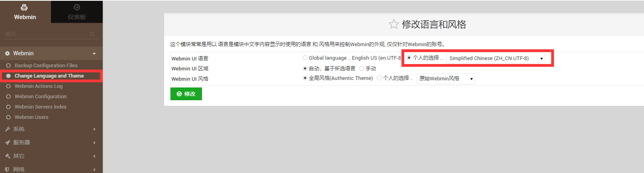Click the 网络 shield icon
This screenshot has width=644, height=173.
point(7,169)
